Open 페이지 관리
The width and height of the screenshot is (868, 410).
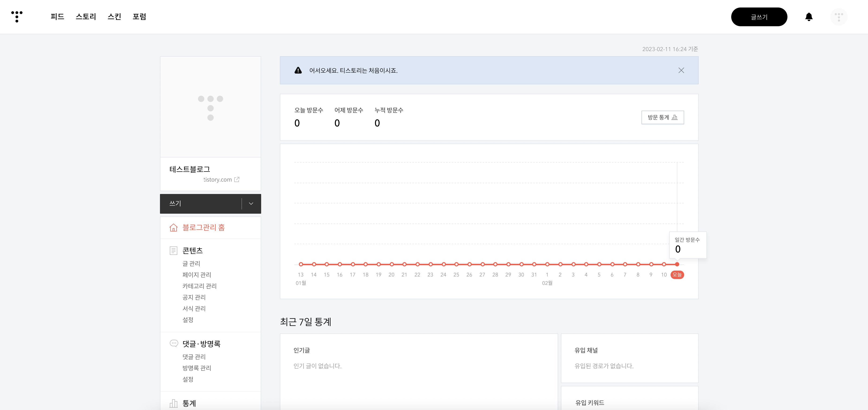(197, 275)
